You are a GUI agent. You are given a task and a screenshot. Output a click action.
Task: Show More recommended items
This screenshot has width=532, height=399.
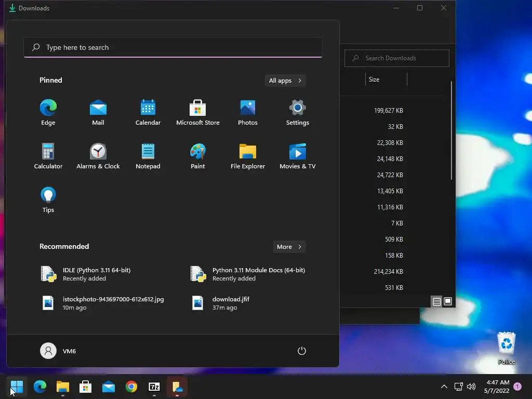point(289,247)
